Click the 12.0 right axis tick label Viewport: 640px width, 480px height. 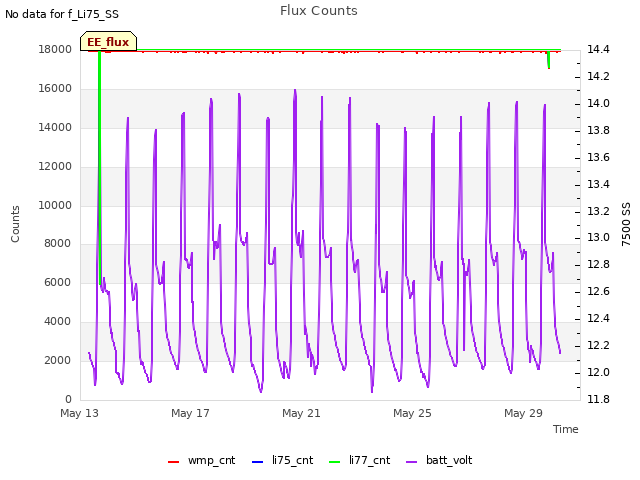[598, 372]
